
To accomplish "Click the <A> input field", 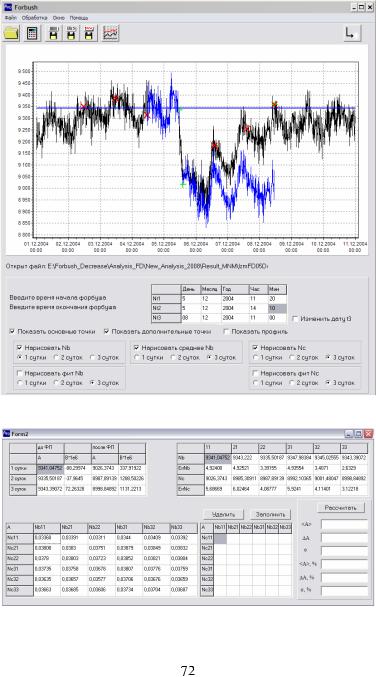I will coord(344,524).
